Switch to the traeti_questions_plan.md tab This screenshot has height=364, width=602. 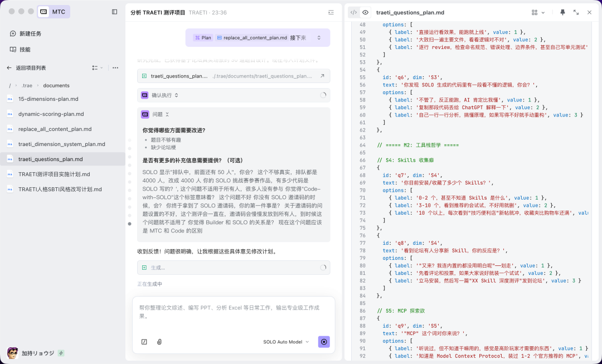[411, 12]
